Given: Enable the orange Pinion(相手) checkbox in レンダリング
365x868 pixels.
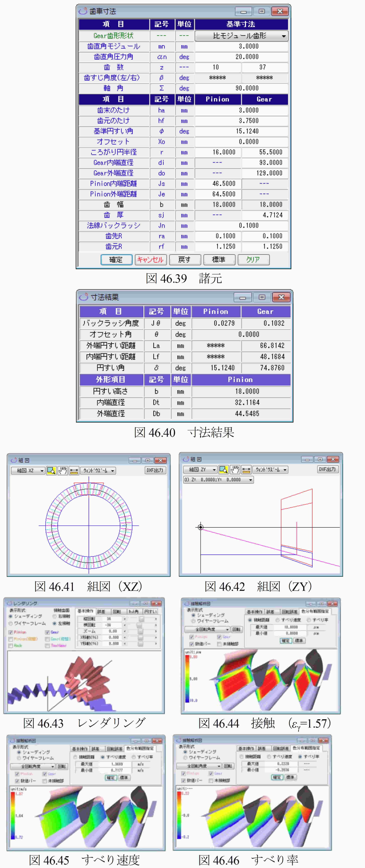Looking at the screenshot, I should click(x=11, y=639).
